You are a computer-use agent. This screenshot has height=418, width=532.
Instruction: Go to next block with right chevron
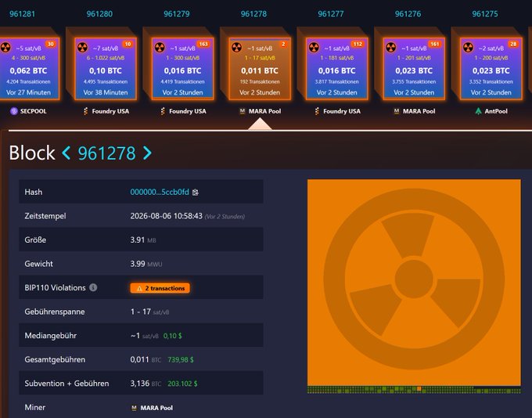point(147,153)
